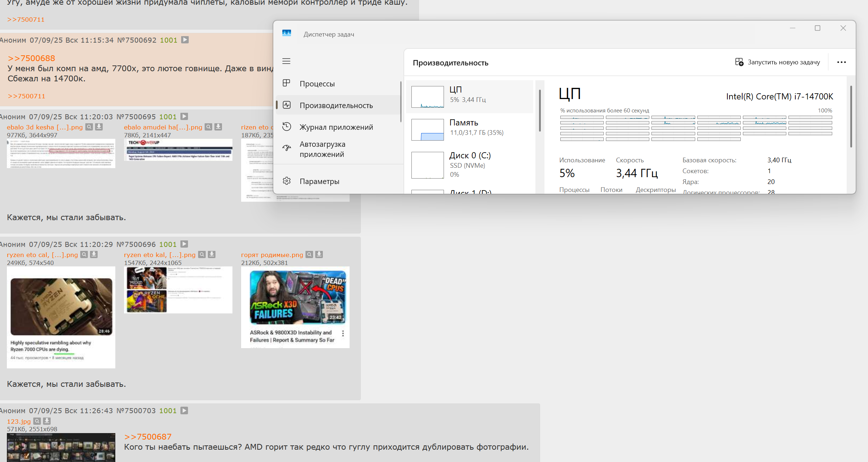
Task: Open the ryzen eto kal thumbnail image
Action: click(x=178, y=290)
